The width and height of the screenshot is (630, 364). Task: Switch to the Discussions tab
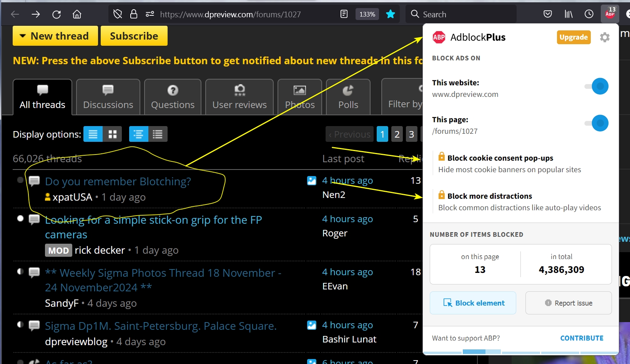[x=108, y=97]
